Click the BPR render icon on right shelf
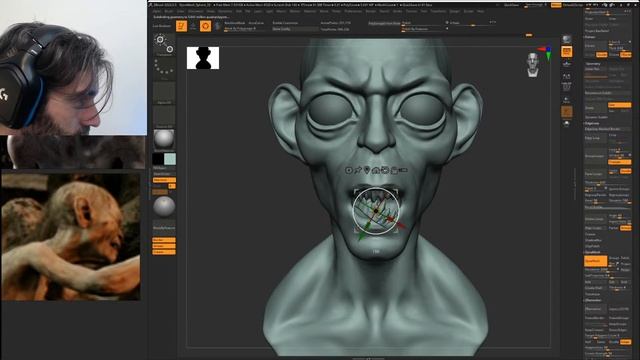 (567, 39)
